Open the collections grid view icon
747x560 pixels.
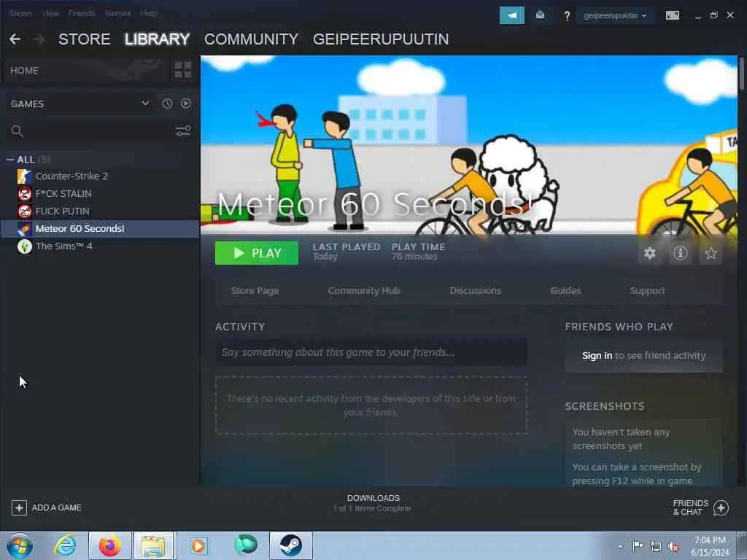183,70
